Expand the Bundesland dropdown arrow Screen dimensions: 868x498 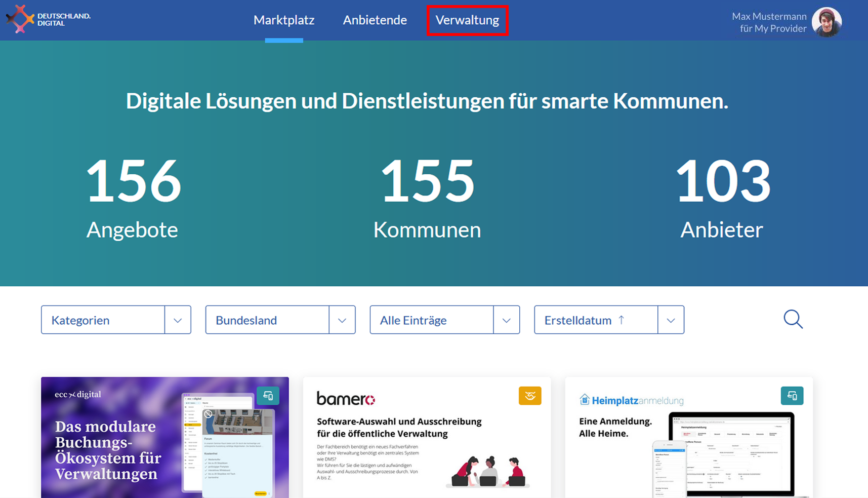pyautogui.click(x=342, y=320)
